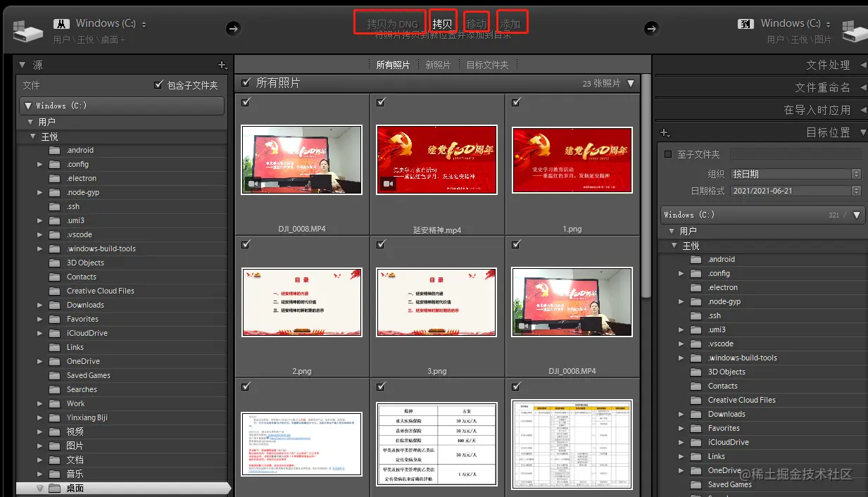Select the 2.png thumbnail
This screenshot has height=497, width=868.
[x=301, y=301]
